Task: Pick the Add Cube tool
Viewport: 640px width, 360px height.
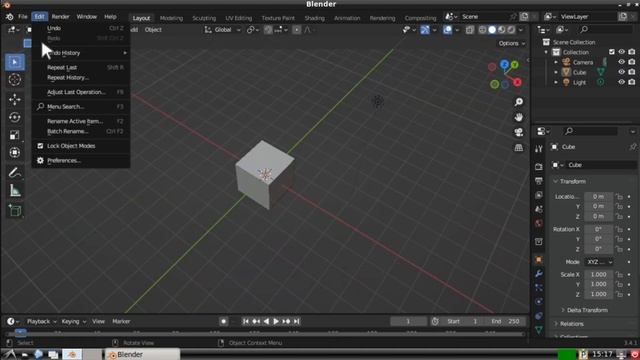Action: click(15, 211)
